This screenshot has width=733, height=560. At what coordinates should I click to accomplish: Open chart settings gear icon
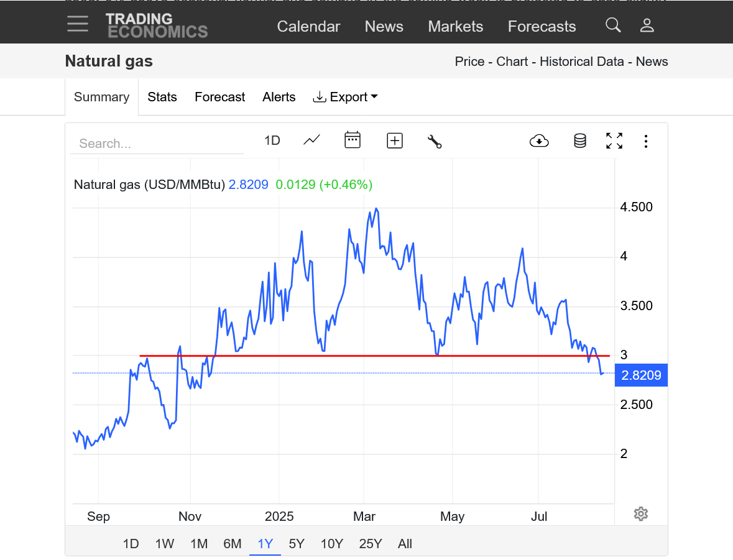[641, 514]
